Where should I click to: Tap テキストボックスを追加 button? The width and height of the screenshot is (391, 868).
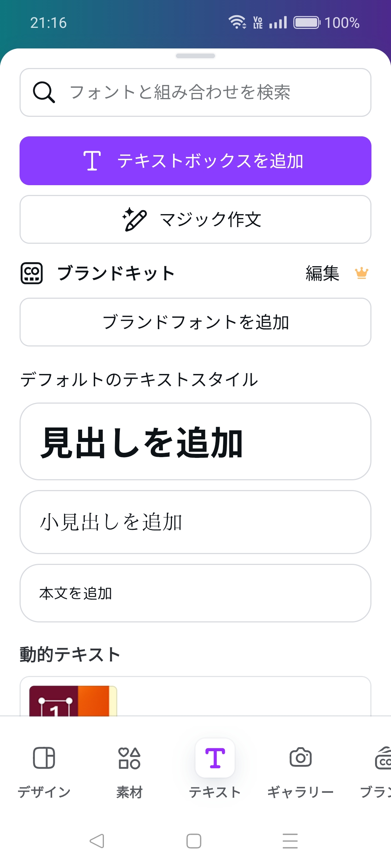195,161
